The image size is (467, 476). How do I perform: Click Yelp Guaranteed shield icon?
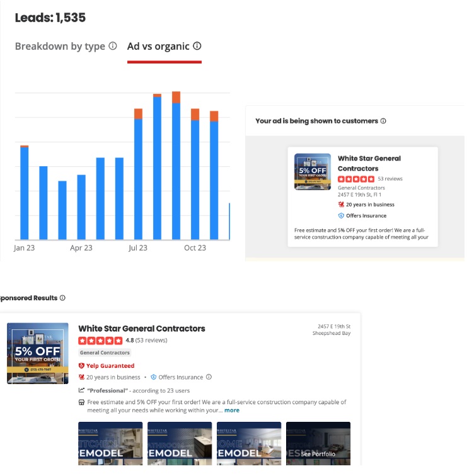pos(81,365)
